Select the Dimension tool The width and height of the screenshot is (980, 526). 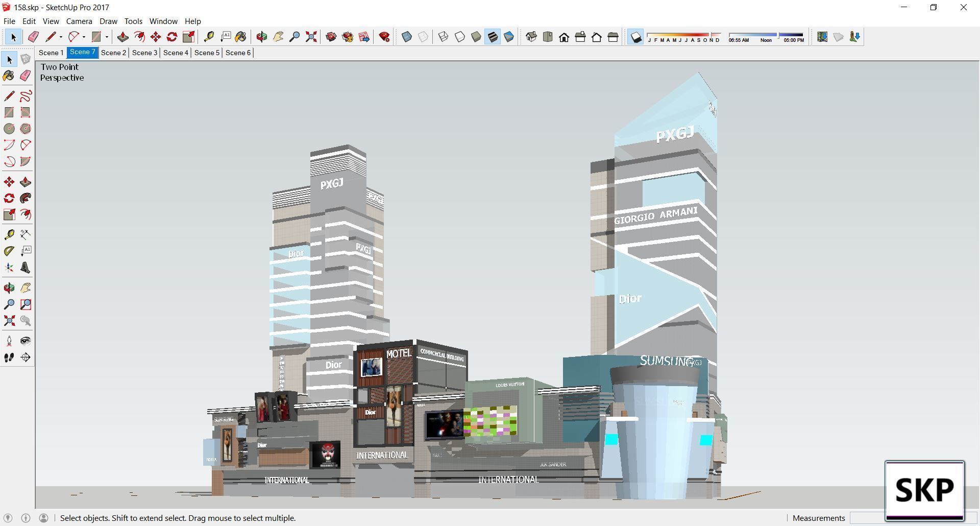click(x=26, y=234)
